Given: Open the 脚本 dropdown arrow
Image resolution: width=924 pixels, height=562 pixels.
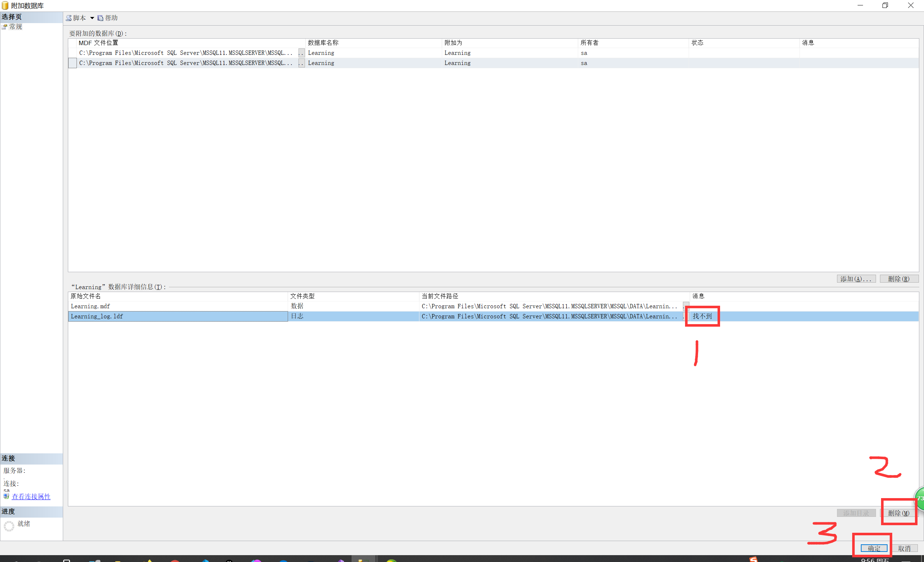Looking at the screenshot, I should pyautogui.click(x=92, y=18).
